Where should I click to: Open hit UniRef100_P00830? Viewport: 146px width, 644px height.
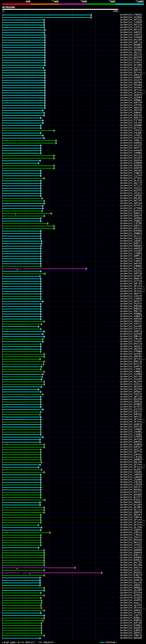131,341
